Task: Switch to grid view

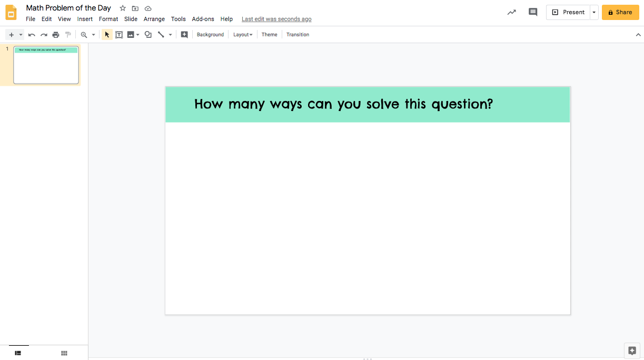Action: pyautogui.click(x=64, y=353)
